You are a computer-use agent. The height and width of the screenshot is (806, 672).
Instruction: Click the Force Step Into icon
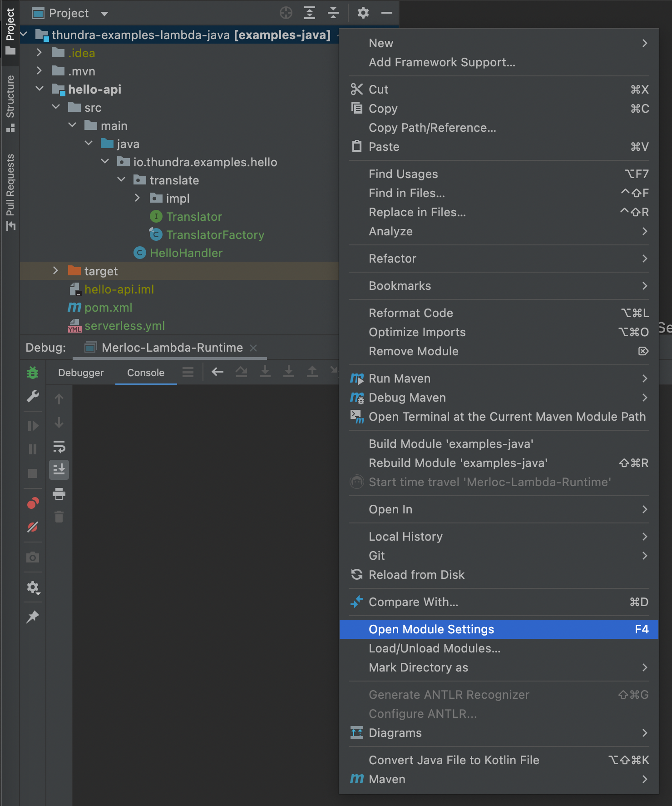[289, 372]
